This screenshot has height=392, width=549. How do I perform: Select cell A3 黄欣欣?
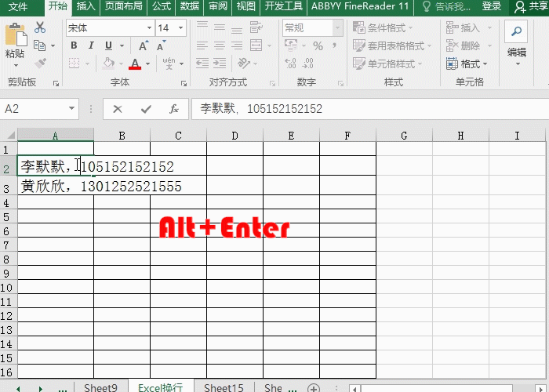[x=56, y=187]
